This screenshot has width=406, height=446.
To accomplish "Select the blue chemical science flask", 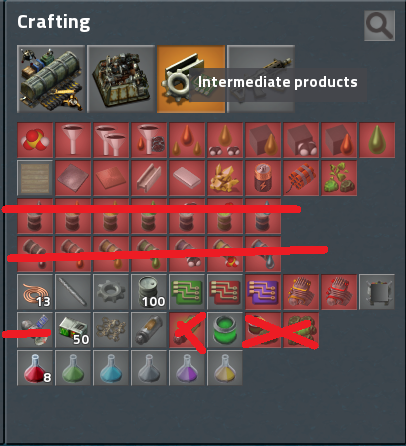I will pos(111,368).
